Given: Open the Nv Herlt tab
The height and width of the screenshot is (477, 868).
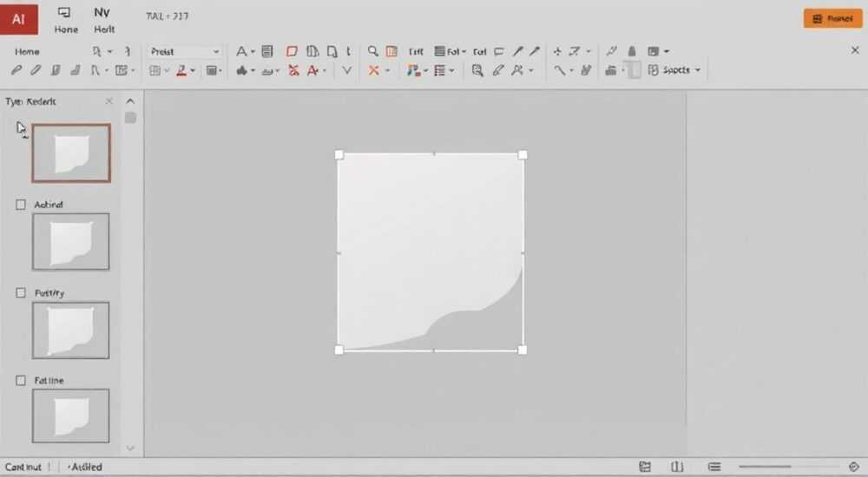Looking at the screenshot, I should (x=103, y=21).
